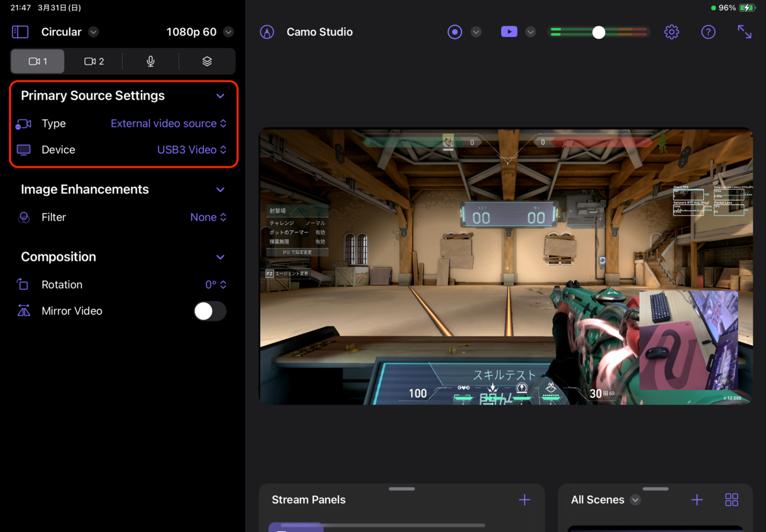The height and width of the screenshot is (532, 766).
Task: Click Stream Panels drag handle
Action: click(x=402, y=489)
